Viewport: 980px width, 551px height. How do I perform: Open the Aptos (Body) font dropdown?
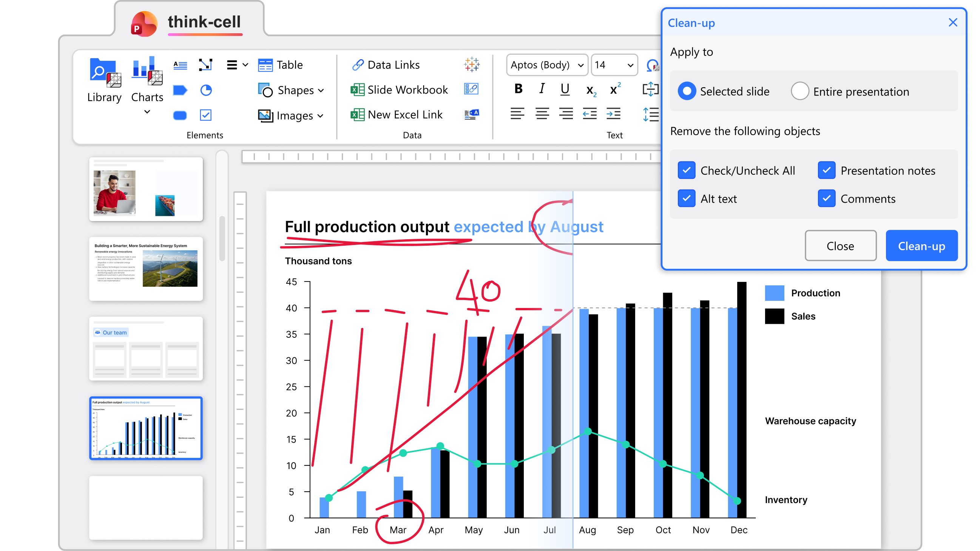click(x=547, y=65)
